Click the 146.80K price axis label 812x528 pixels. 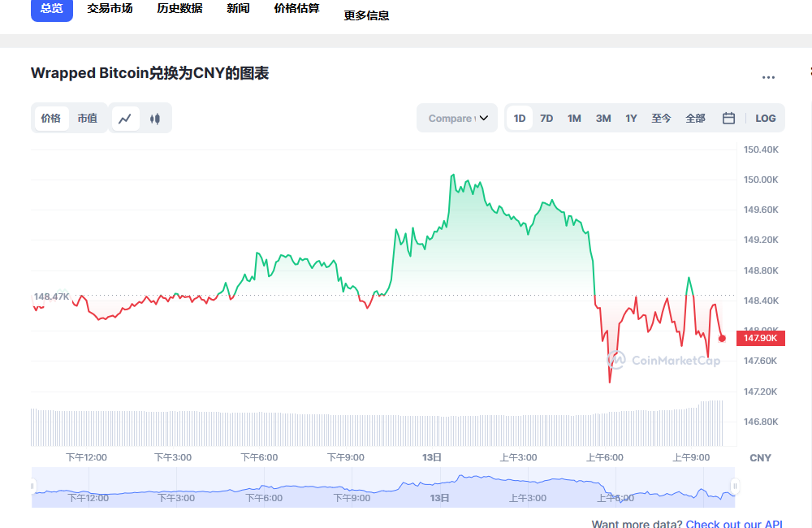(x=761, y=422)
